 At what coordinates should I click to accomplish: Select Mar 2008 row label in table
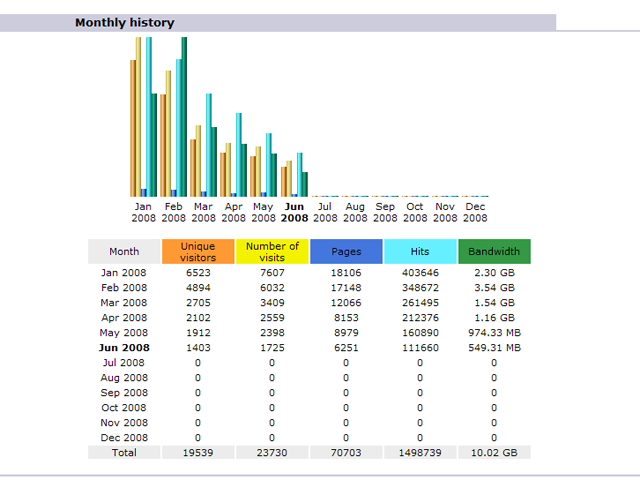124,303
